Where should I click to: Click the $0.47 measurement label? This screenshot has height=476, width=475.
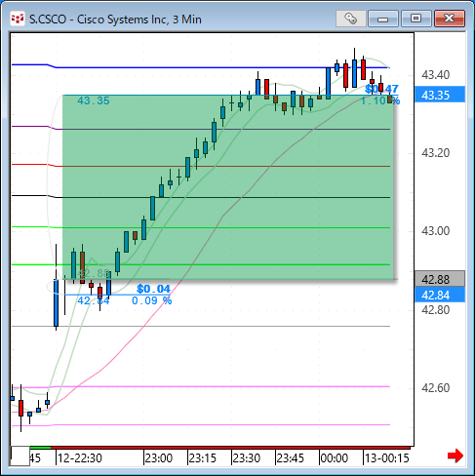pos(381,89)
